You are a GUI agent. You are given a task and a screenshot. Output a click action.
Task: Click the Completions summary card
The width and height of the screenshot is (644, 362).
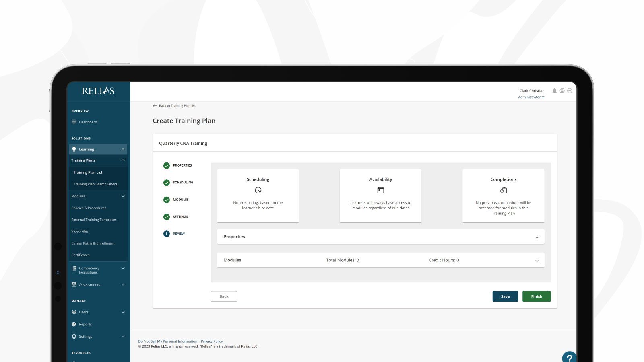tap(504, 196)
